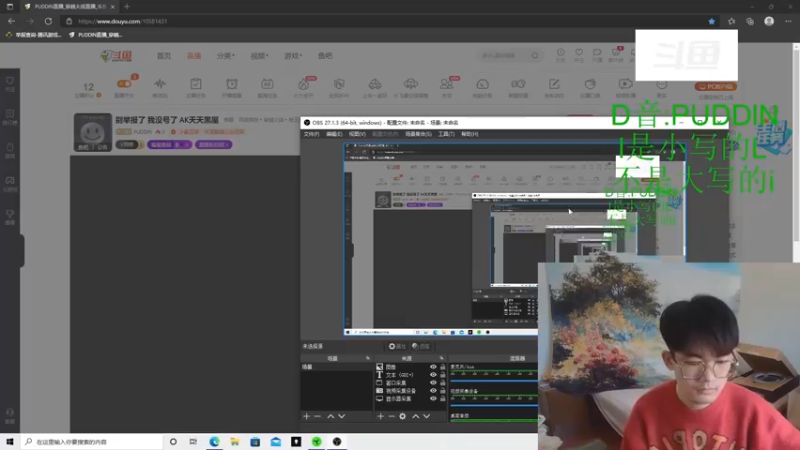This screenshot has width=800, height=450.
Task: Toggle lock on the 窗口采集 source
Action: point(442,383)
